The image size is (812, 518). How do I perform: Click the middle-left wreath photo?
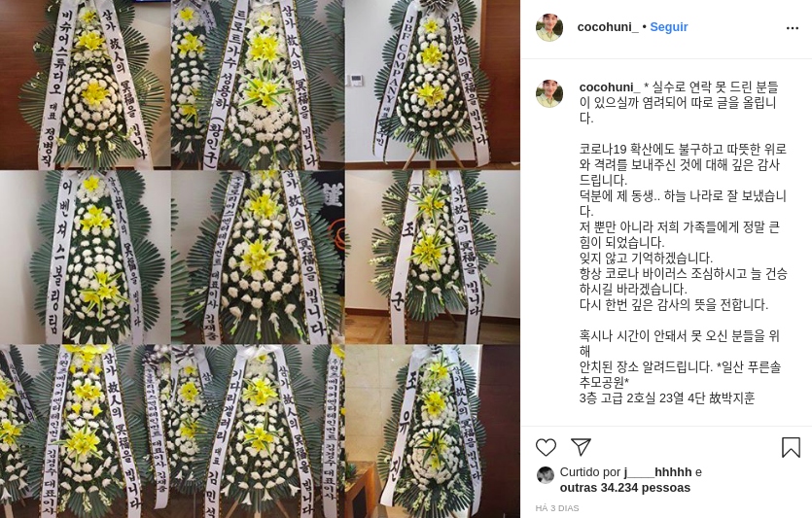tap(86, 258)
